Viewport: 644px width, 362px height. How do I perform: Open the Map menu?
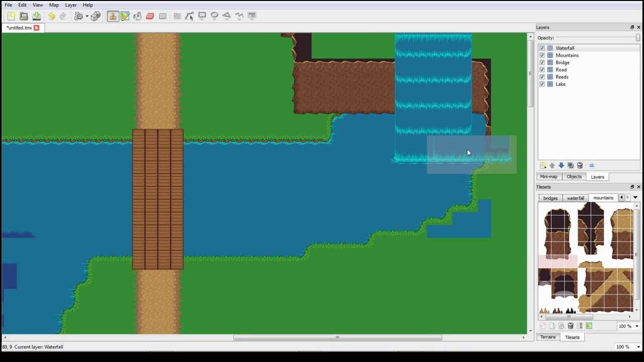coord(54,5)
